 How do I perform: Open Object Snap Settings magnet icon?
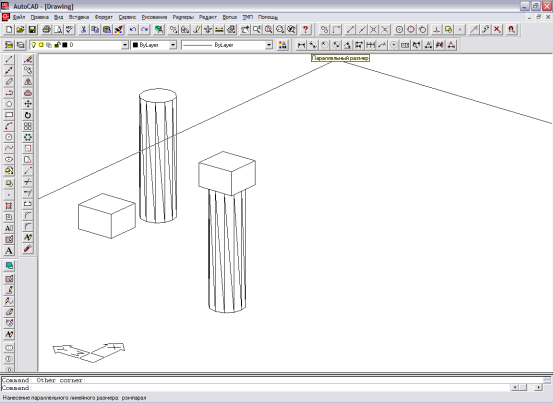point(511,30)
